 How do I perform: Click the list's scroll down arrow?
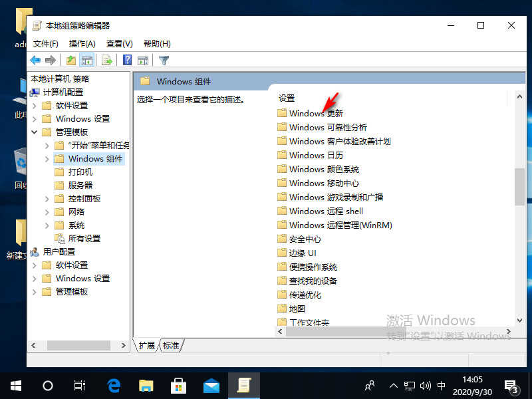click(x=519, y=320)
